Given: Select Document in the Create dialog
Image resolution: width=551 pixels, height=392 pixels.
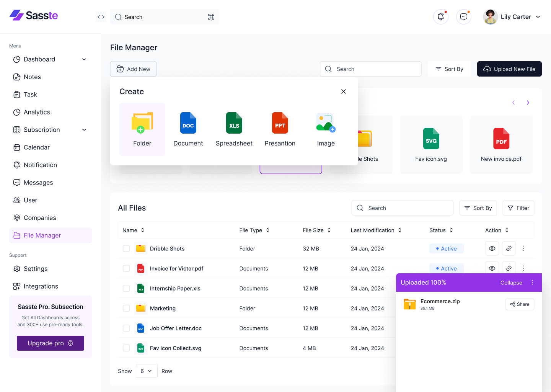Looking at the screenshot, I should (188, 129).
